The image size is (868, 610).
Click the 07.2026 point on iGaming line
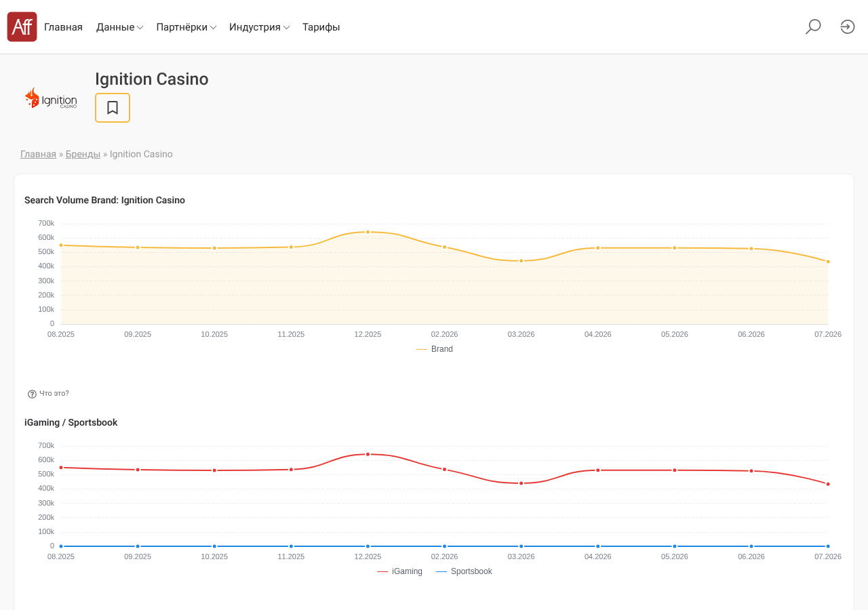click(828, 484)
